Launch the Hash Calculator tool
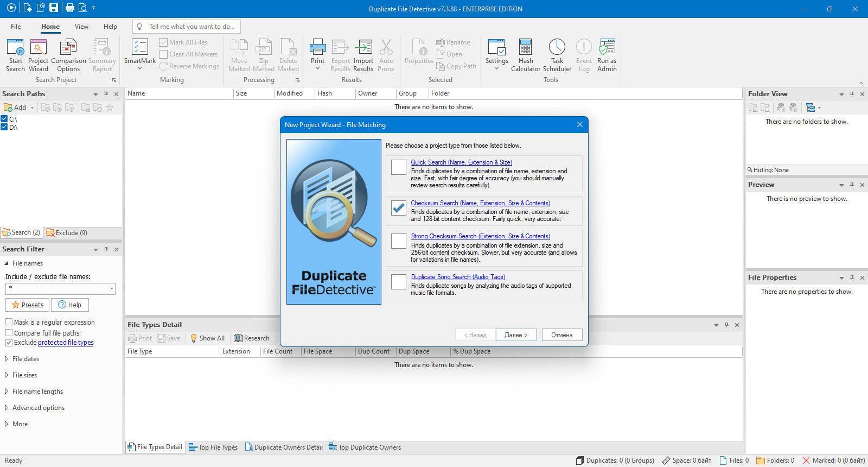The width and height of the screenshot is (868, 467). click(x=525, y=47)
